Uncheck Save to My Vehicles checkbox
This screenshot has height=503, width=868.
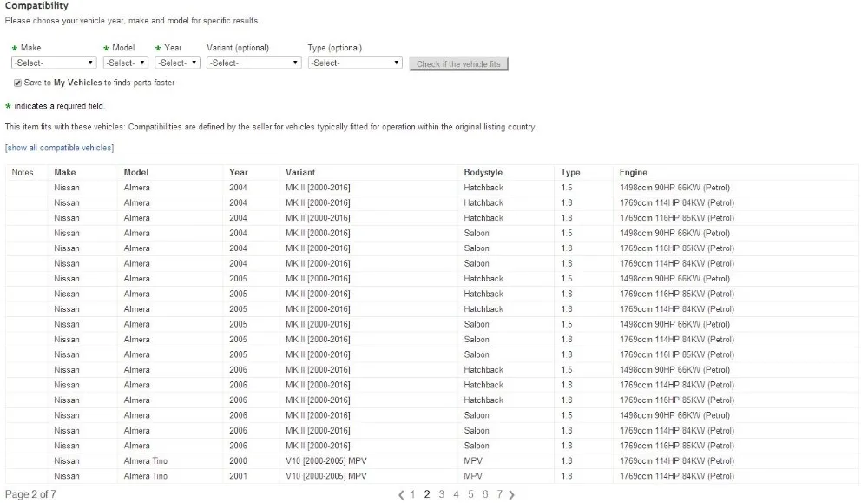coord(17,83)
